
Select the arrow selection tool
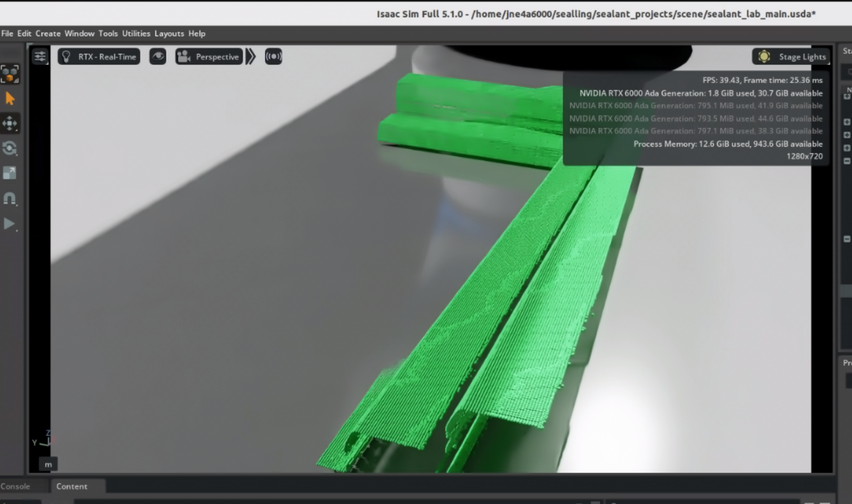point(10,98)
